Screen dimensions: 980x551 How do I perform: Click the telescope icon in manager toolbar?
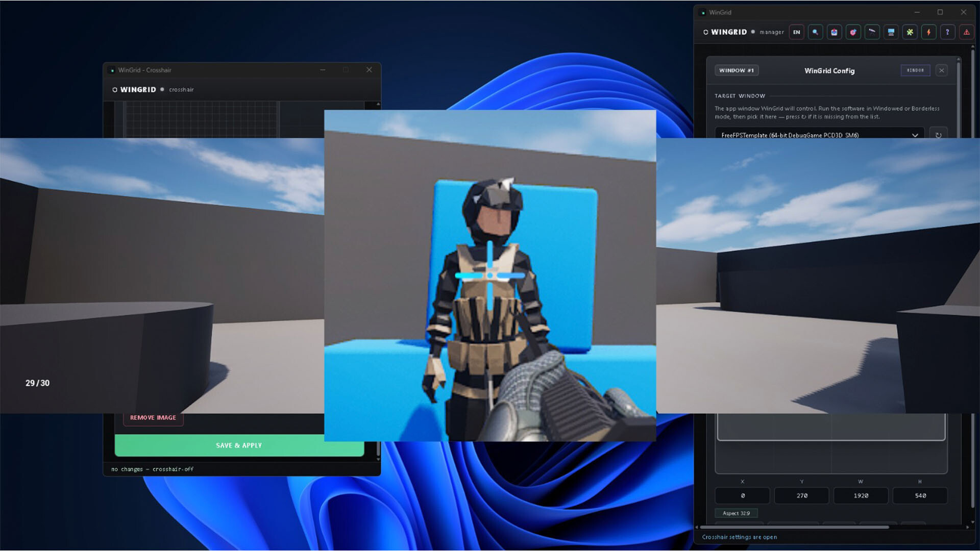pyautogui.click(x=872, y=32)
